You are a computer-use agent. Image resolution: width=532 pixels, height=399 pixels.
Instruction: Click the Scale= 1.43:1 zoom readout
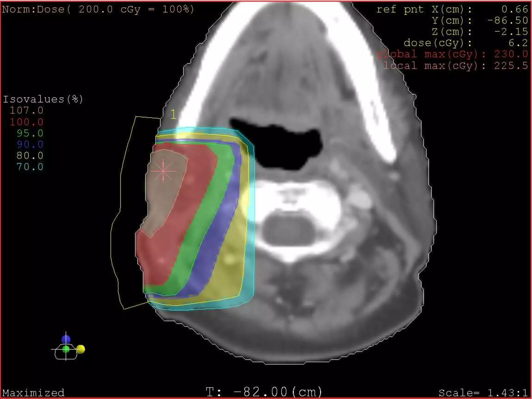483,393
